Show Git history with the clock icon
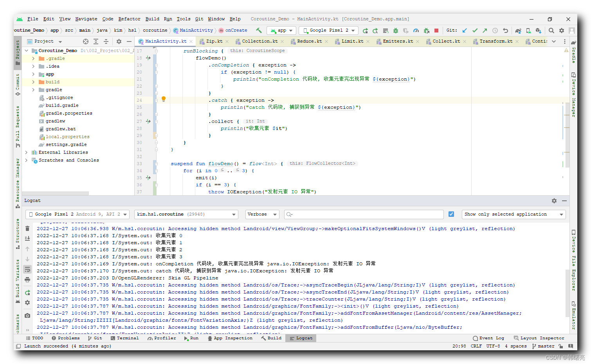The height and width of the screenshot is (364, 591). (x=495, y=31)
